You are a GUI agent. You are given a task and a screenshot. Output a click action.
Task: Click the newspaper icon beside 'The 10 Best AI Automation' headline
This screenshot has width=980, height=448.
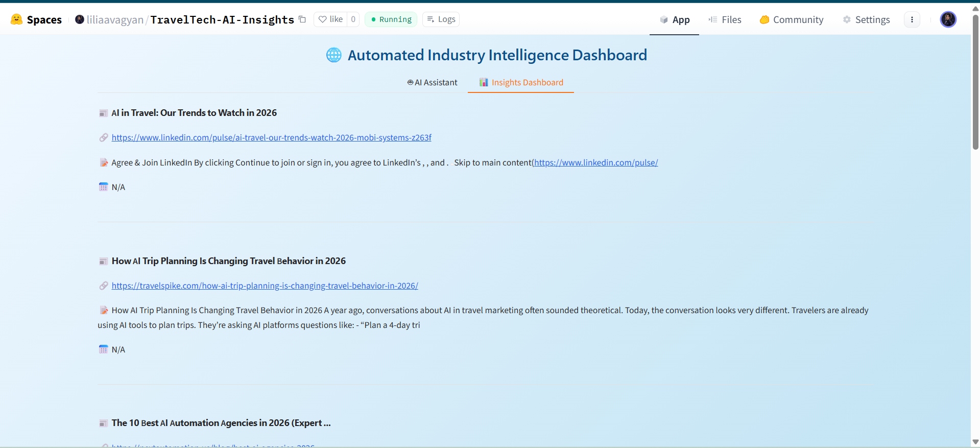pos(104,423)
